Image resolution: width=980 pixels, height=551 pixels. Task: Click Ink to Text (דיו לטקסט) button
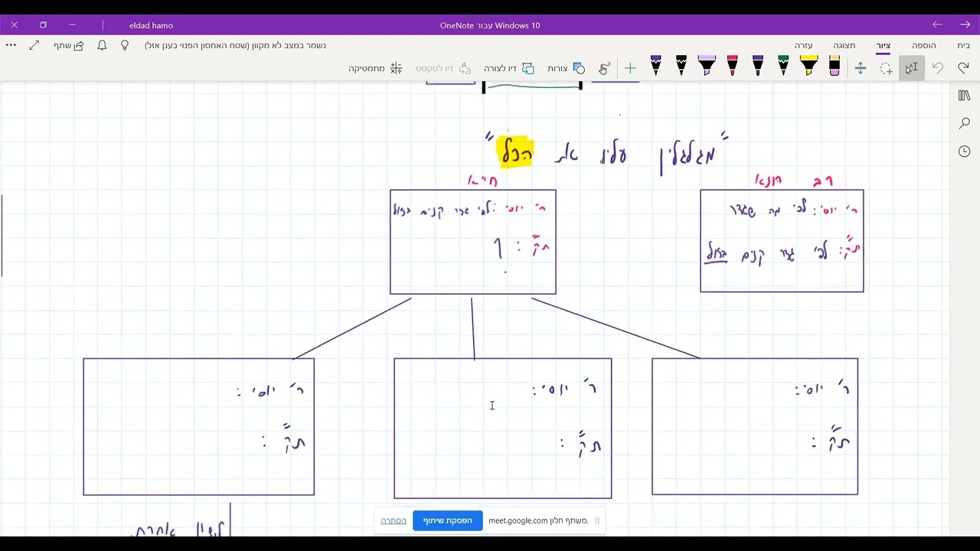coord(443,68)
